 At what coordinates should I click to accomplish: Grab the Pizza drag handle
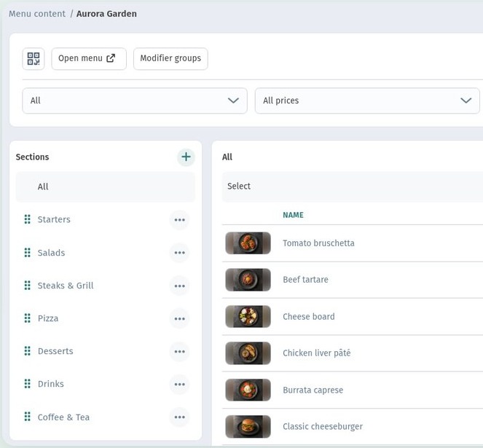click(x=28, y=318)
